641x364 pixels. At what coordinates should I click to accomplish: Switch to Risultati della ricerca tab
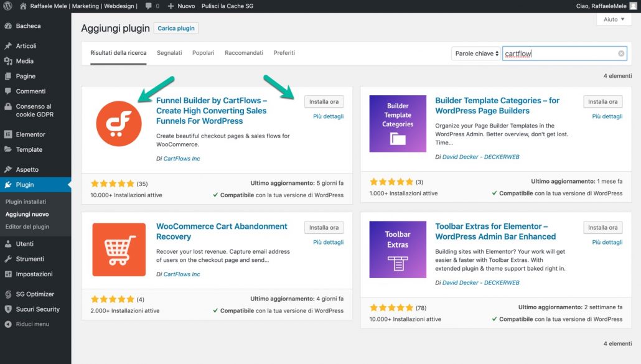[x=118, y=53]
